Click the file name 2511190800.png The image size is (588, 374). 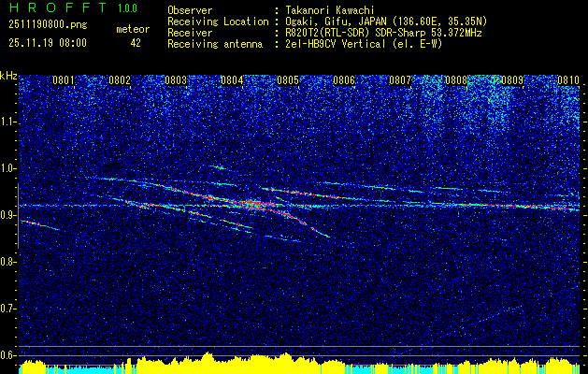48,24
